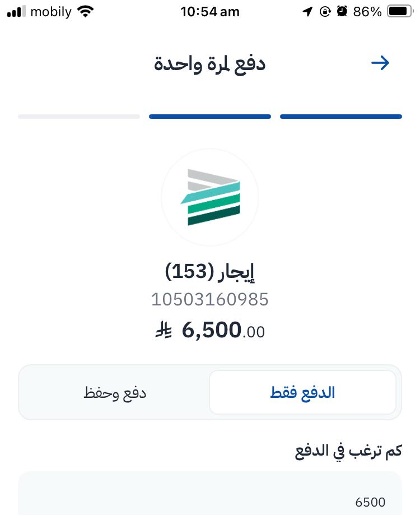The width and height of the screenshot is (420, 515).
Task: Tap the "دفع لمرة واحدة" page title
Action: (209, 63)
